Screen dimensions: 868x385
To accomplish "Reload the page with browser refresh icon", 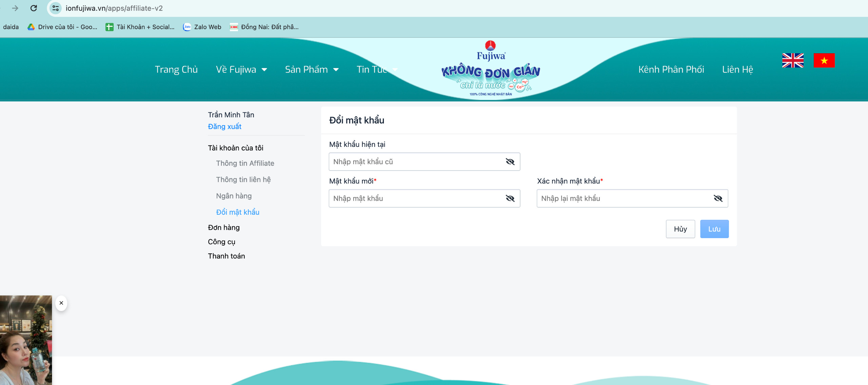I will pyautogui.click(x=34, y=8).
